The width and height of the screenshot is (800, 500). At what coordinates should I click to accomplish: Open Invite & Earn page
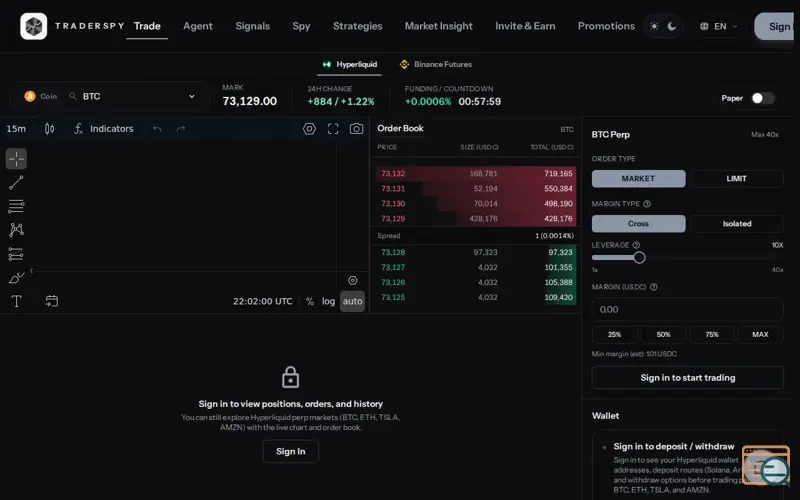point(525,26)
